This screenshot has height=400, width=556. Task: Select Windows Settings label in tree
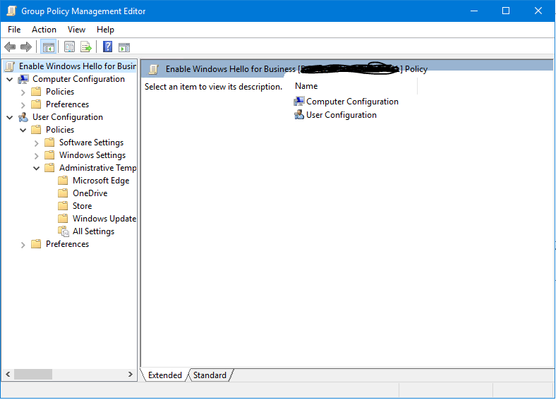click(x=92, y=155)
